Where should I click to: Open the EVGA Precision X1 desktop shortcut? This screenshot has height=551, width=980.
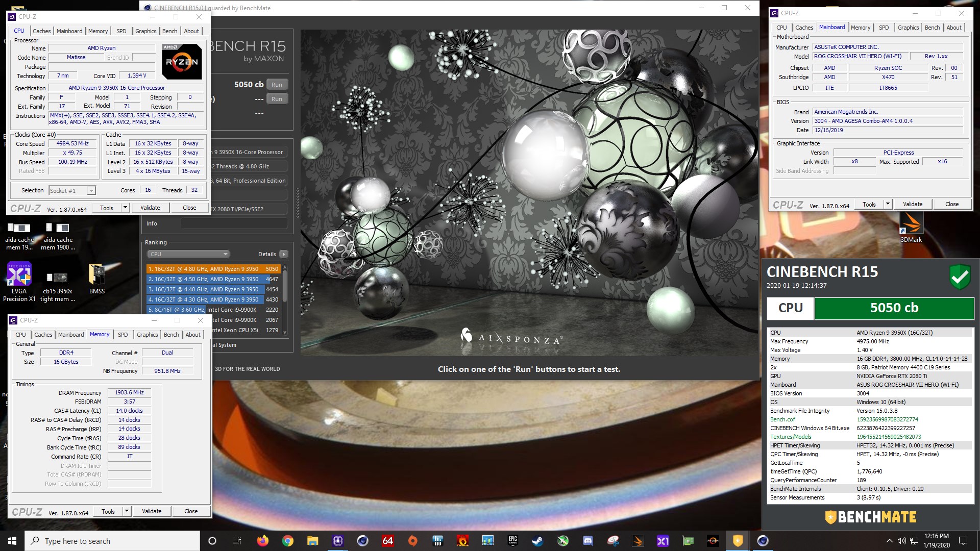click(19, 281)
